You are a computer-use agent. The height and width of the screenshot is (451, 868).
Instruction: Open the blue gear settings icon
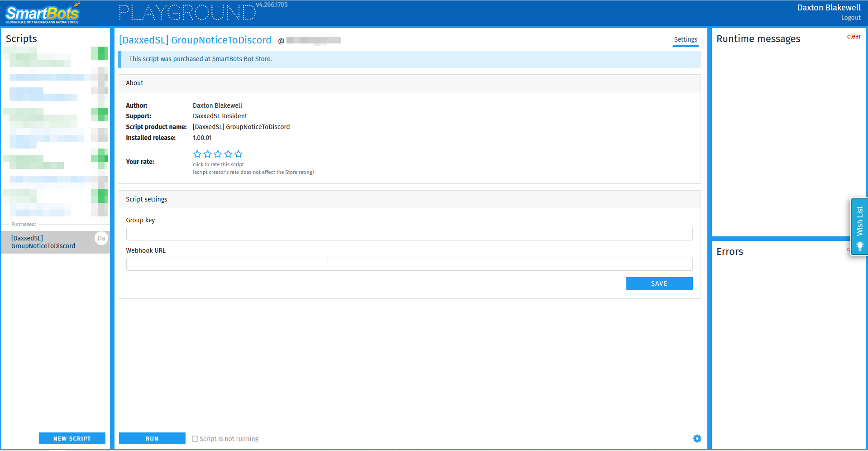(697, 438)
